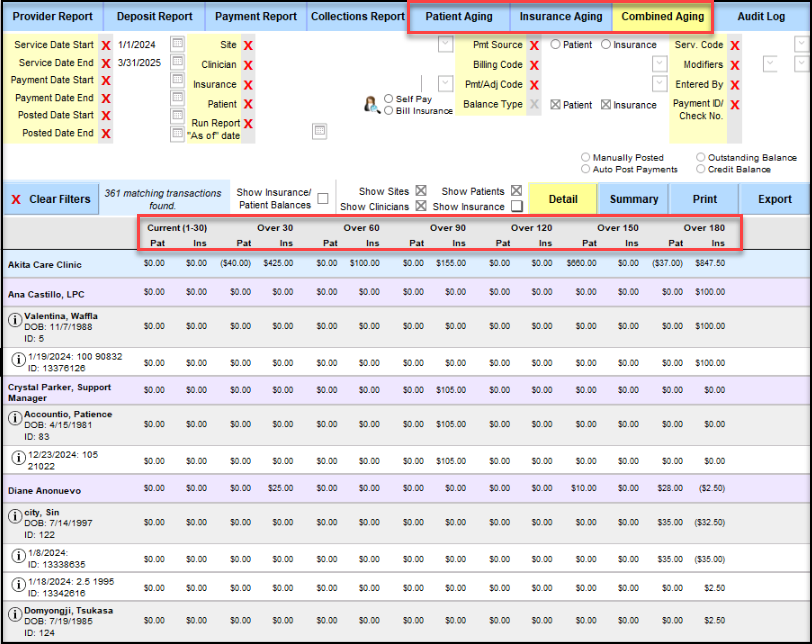The image size is (812, 644).
Task: Open the Audit Log tab
Action: pyautogui.click(x=761, y=17)
